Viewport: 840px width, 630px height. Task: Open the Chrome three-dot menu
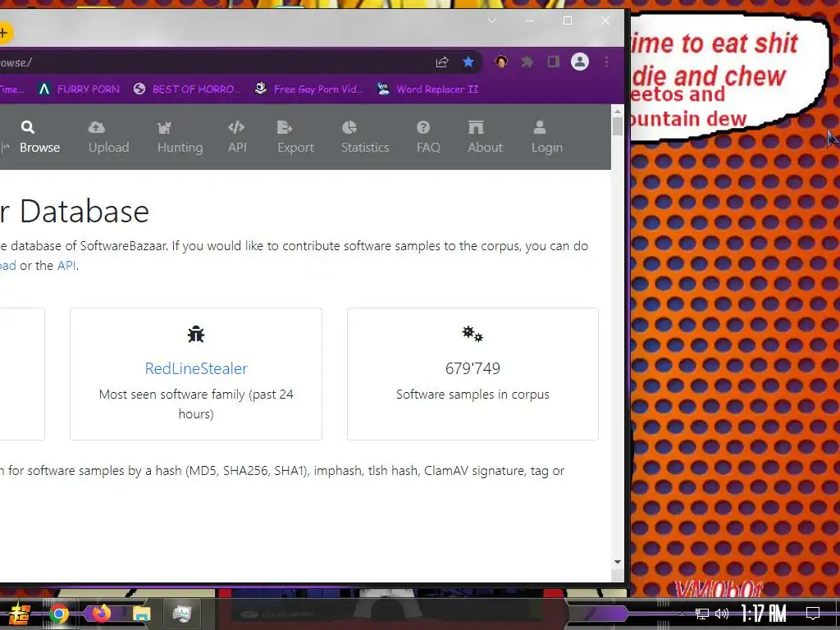[606, 62]
